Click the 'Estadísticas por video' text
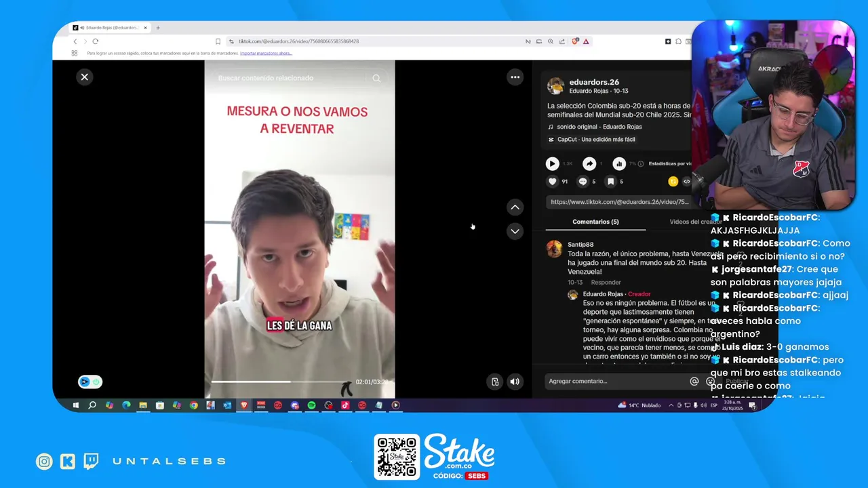Viewport: 868px width, 488px height. pos(670,163)
